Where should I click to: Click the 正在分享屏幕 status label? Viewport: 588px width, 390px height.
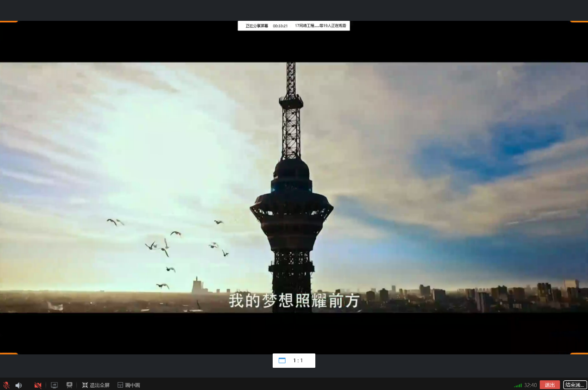click(256, 26)
